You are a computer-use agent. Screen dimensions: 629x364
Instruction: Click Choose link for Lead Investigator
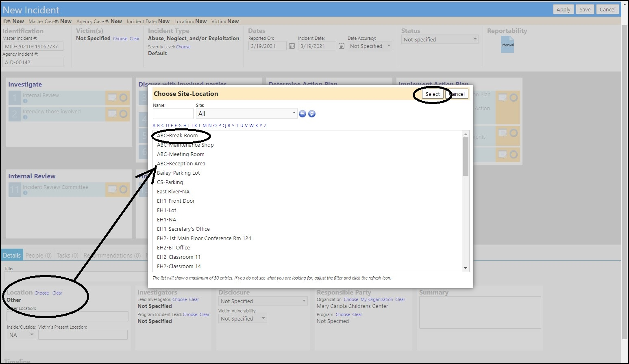[x=180, y=299]
